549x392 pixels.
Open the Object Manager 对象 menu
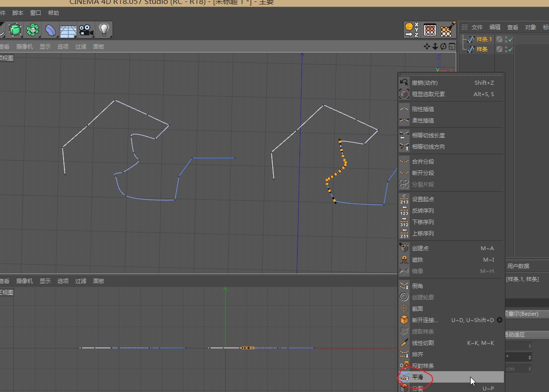click(x=531, y=27)
